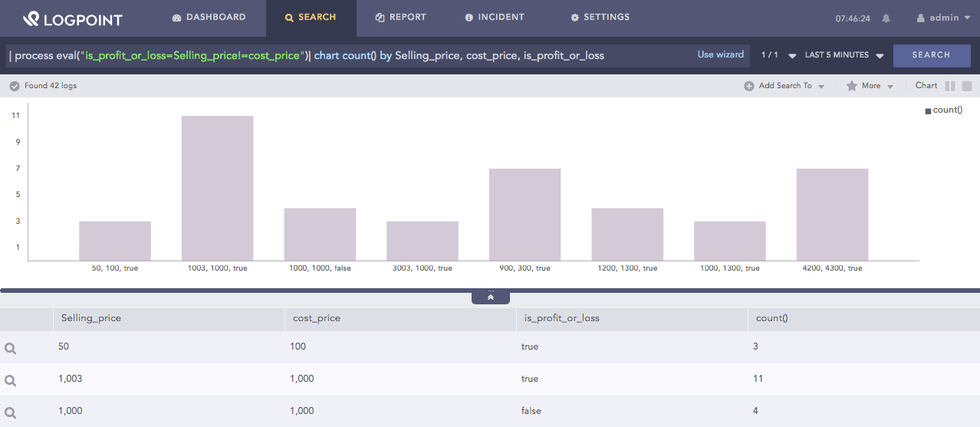980x427 pixels.
Task: Click the star icon beside More
Action: [851, 87]
